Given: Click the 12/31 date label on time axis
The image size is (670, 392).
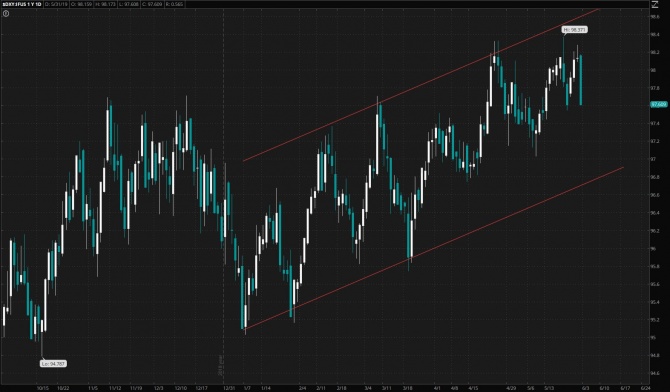Looking at the screenshot, I should [x=229, y=388].
